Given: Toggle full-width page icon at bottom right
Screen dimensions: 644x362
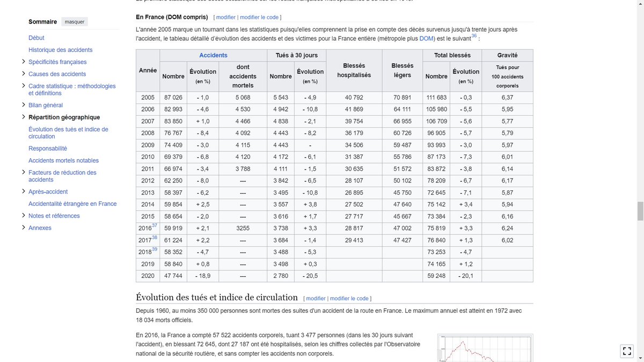Looking at the screenshot, I should 627,351.
